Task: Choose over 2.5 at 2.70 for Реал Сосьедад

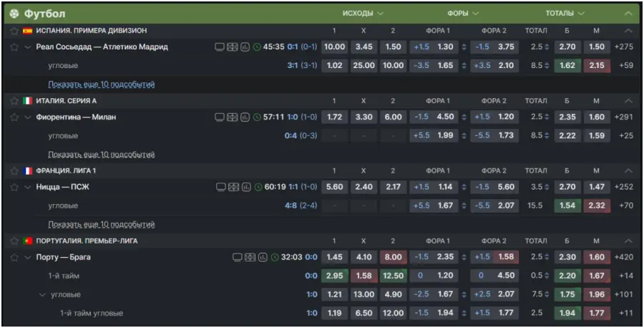Action: point(567,47)
